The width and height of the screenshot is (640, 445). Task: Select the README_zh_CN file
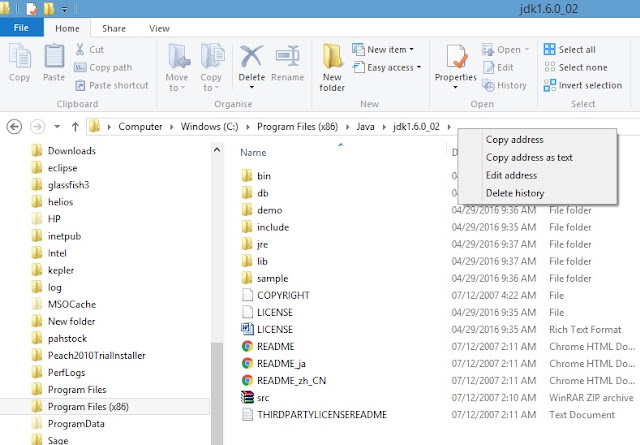click(x=291, y=380)
